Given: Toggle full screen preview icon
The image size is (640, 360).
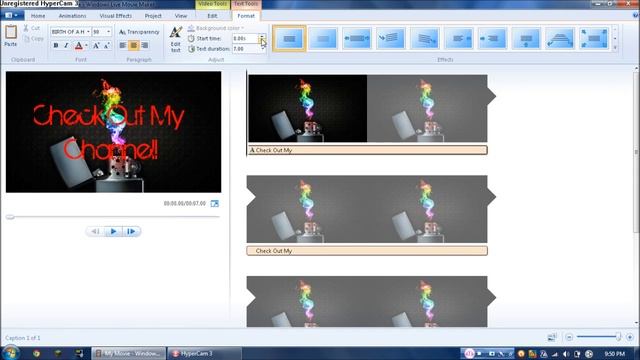Looking at the screenshot, I should (215, 203).
